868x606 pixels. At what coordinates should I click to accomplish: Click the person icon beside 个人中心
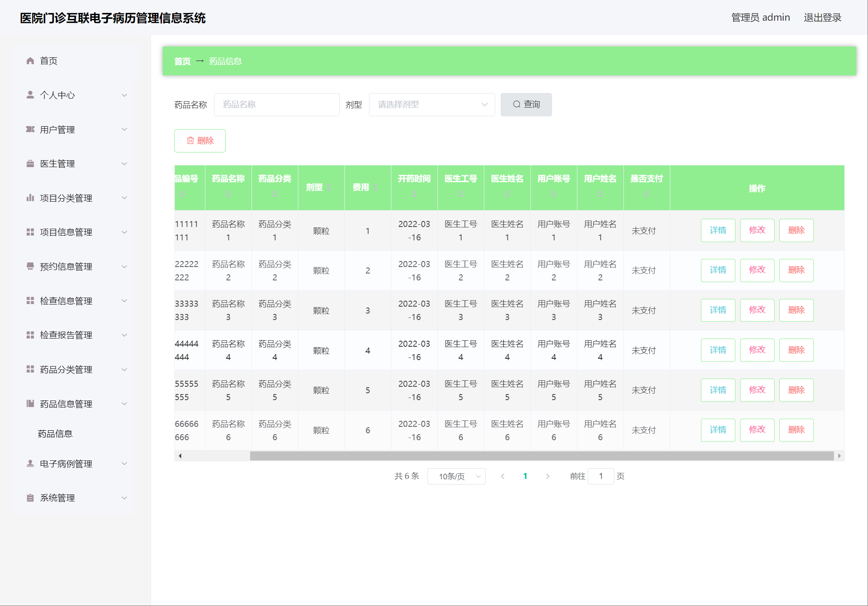pos(30,95)
